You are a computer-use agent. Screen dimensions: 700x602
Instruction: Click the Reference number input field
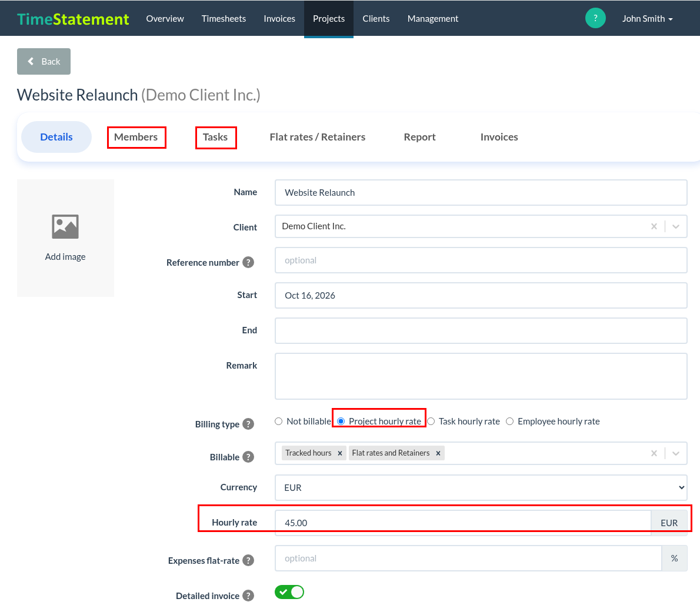point(481,260)
